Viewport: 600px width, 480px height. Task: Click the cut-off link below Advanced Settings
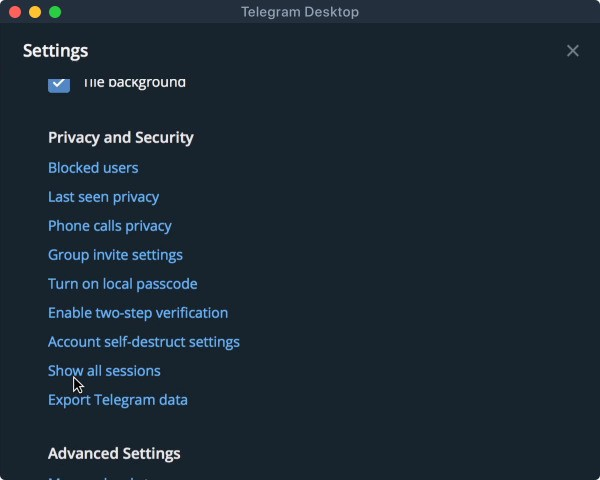click(x=100, y=477)
